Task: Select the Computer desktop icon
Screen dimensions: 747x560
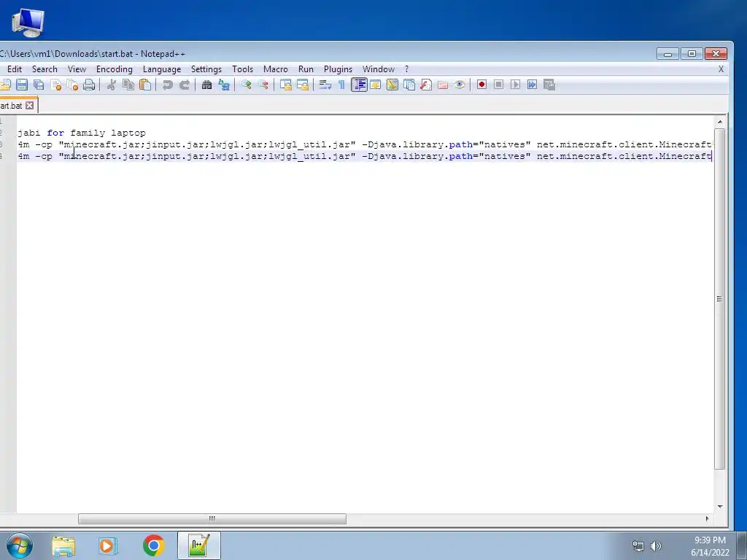Action: [27, 23]
